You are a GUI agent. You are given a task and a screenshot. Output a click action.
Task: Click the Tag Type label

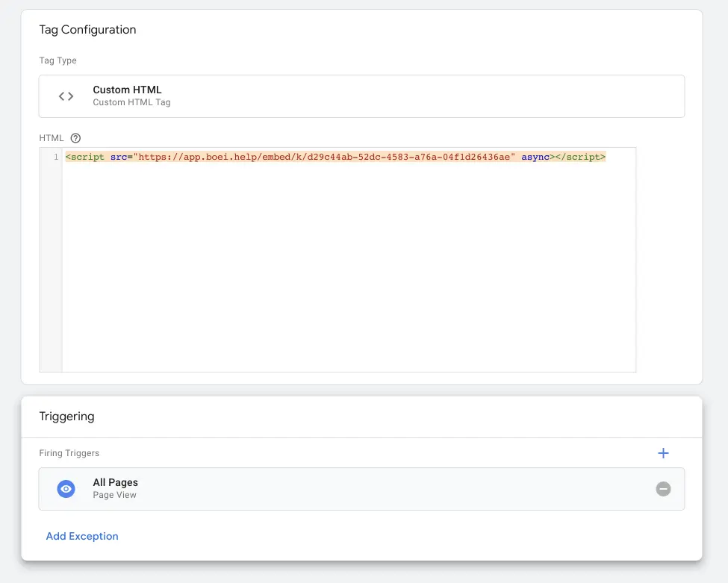(57, 60)
